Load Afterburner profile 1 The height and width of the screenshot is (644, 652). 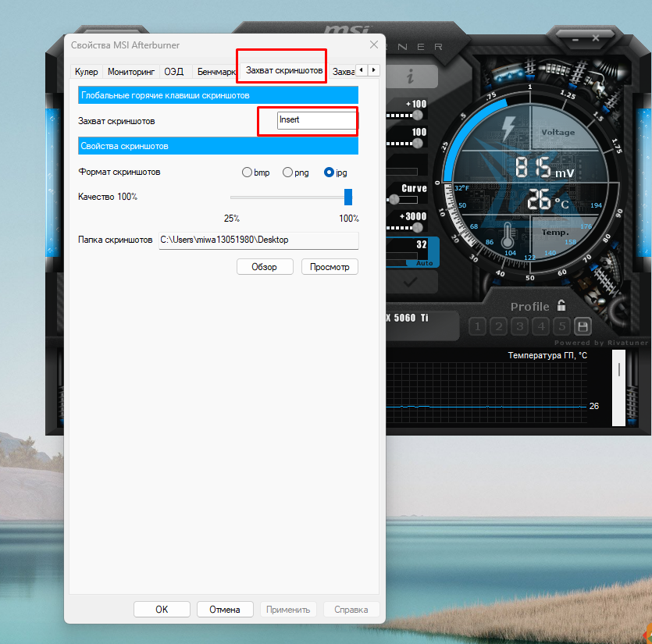click(477, 326)
